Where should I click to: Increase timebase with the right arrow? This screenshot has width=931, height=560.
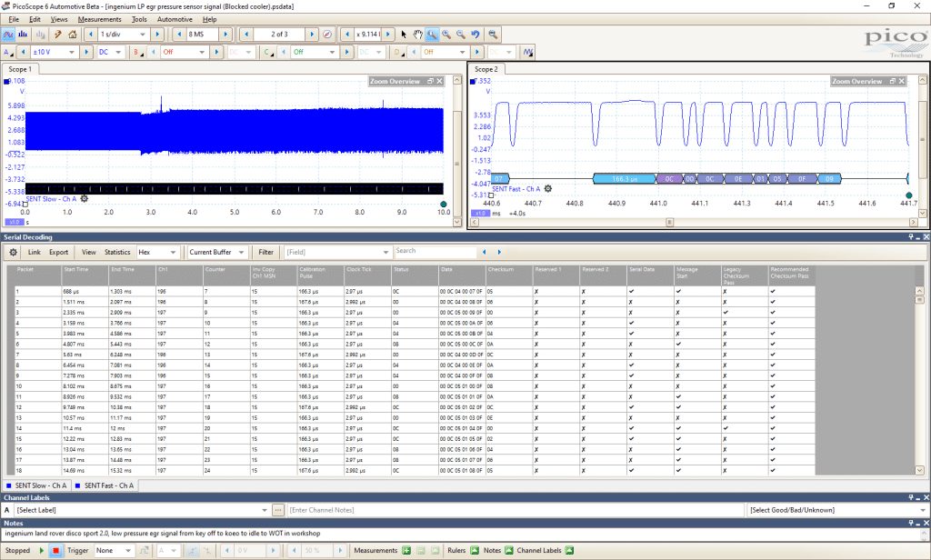click(157, 35)
